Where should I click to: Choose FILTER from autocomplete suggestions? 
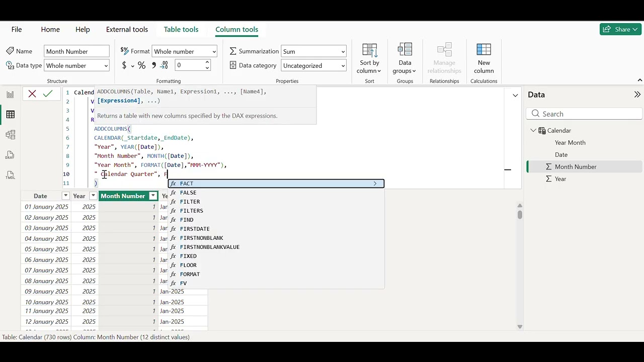pyautogui.click(x=276, y=202)
